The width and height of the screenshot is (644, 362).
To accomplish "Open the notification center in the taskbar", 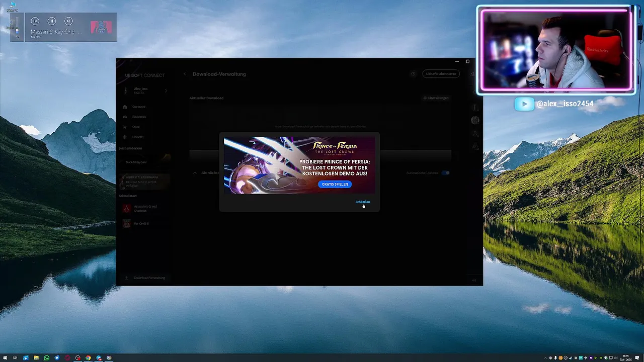I will (637, 358).
